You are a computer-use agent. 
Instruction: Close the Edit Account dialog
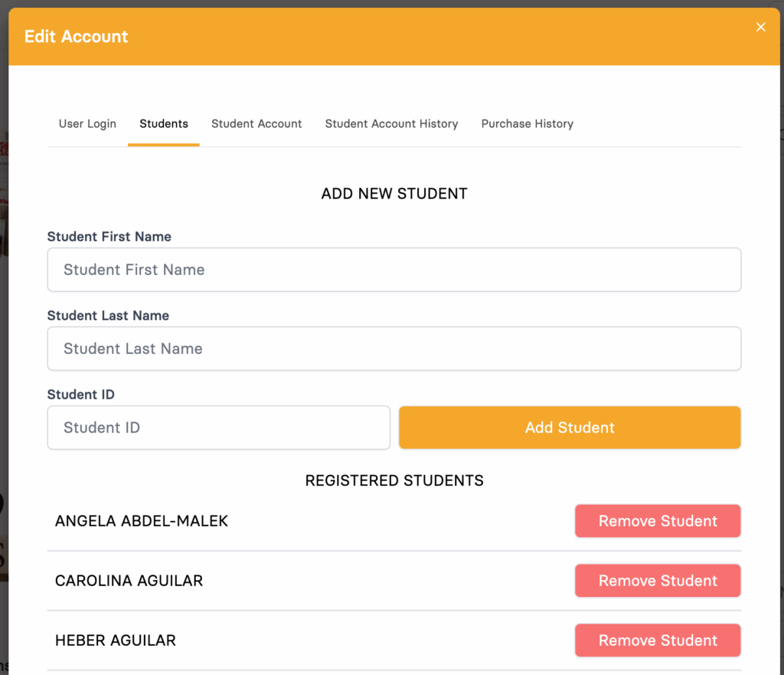(x=760, y=28)
